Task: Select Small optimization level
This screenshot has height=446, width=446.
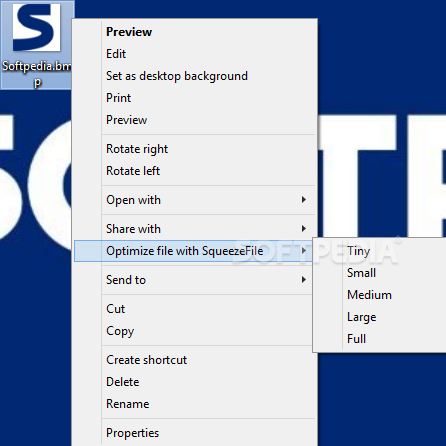Action: point(380,273)
